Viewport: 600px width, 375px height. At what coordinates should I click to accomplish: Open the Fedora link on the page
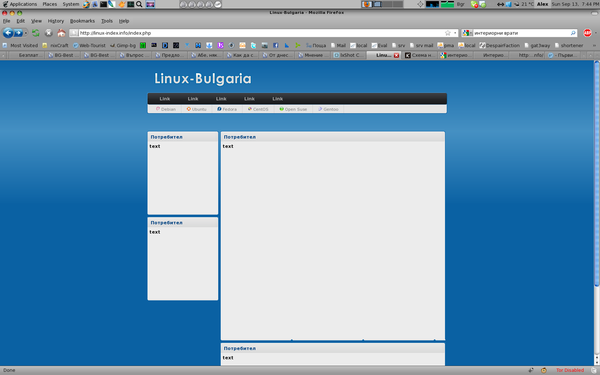(x=227, y=109)
